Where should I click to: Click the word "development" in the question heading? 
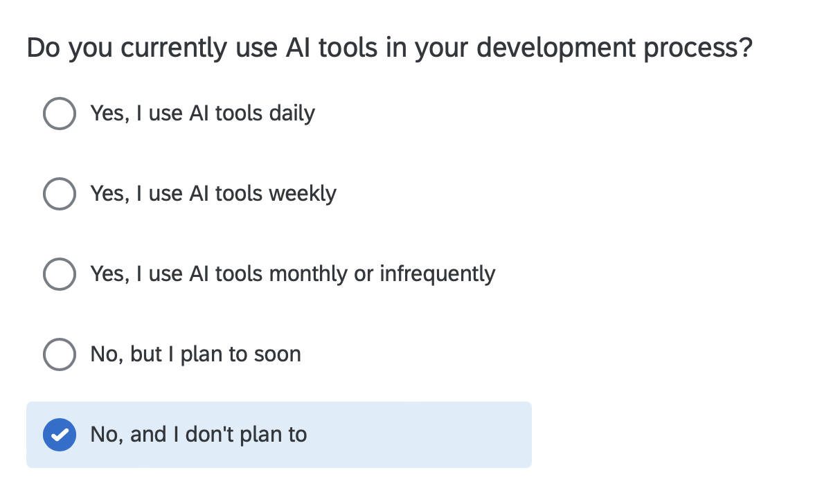(x=556, y=49)
